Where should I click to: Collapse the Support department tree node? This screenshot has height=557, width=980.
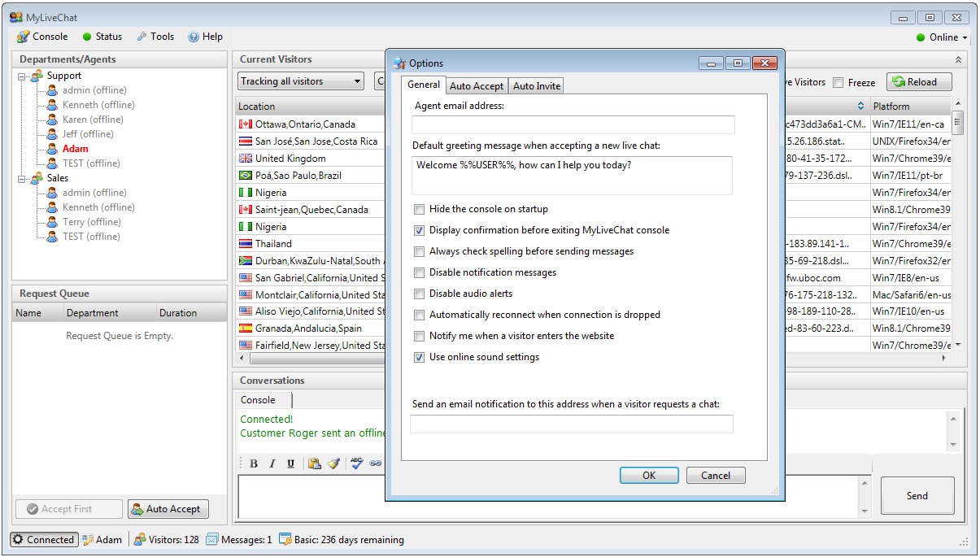(x=22, y=76)
